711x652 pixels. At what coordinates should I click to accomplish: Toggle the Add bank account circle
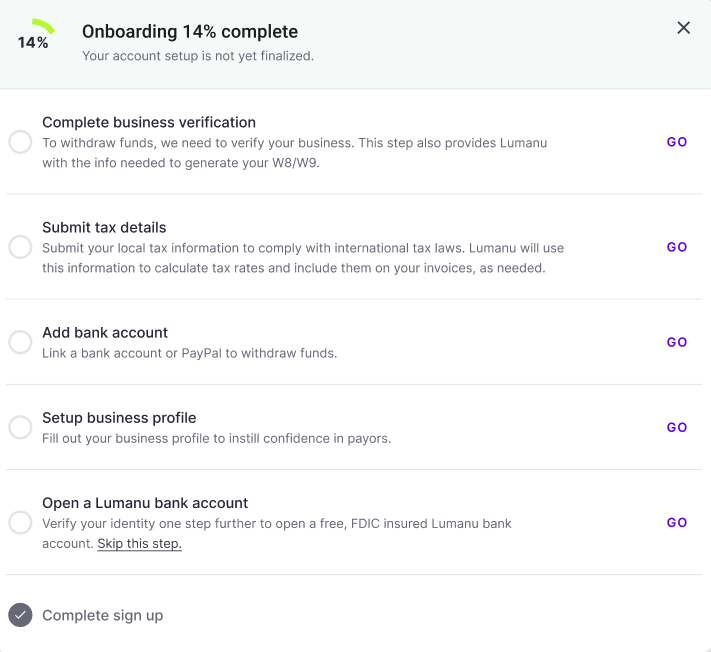coord(20,342)
